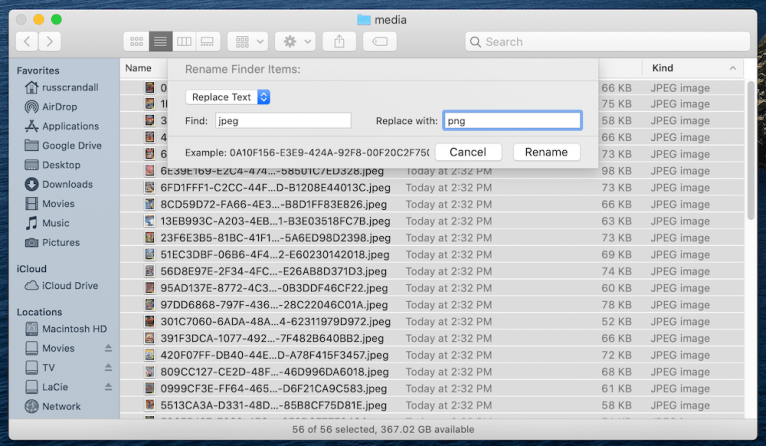Click the Find text field
The width and height of the screenshot is (766, 446).
pyautogui.click(x=283, y=121)
